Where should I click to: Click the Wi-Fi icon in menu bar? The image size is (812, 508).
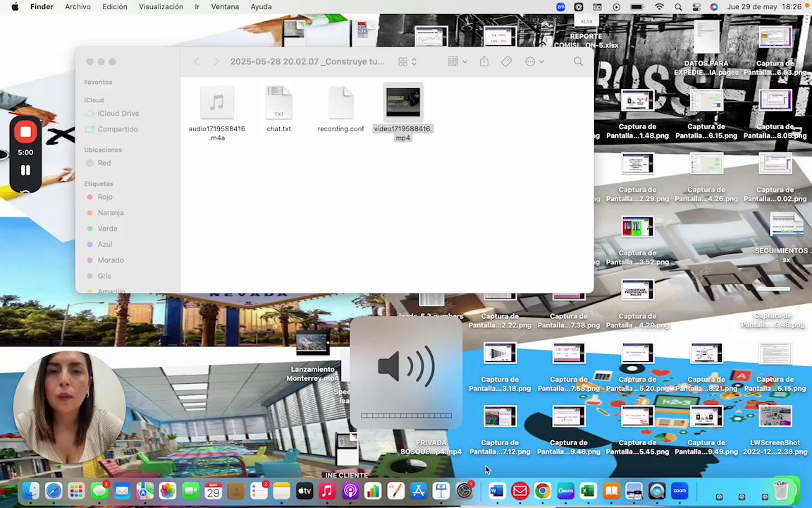659,7
